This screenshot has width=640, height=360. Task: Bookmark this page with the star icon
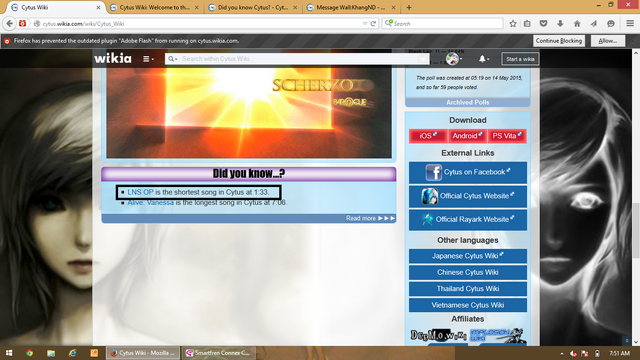click(x=513, y=24)
